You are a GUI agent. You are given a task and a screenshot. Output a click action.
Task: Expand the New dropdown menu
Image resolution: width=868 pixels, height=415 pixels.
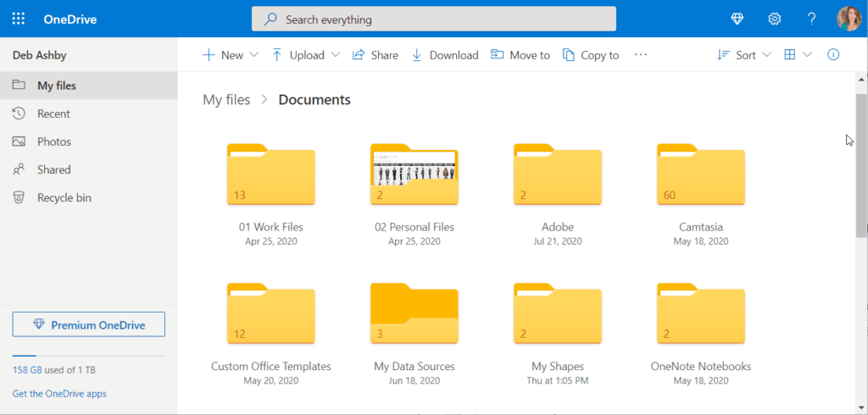pos(231,55)
